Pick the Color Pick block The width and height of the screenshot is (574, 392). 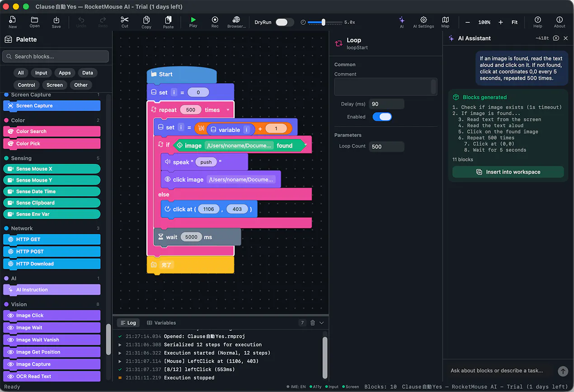[x=52, y=144]
